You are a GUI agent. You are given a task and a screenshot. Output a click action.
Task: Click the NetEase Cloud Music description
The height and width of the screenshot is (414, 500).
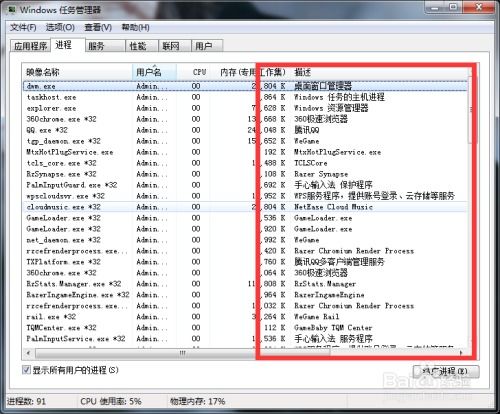click(x=333, y=207)
